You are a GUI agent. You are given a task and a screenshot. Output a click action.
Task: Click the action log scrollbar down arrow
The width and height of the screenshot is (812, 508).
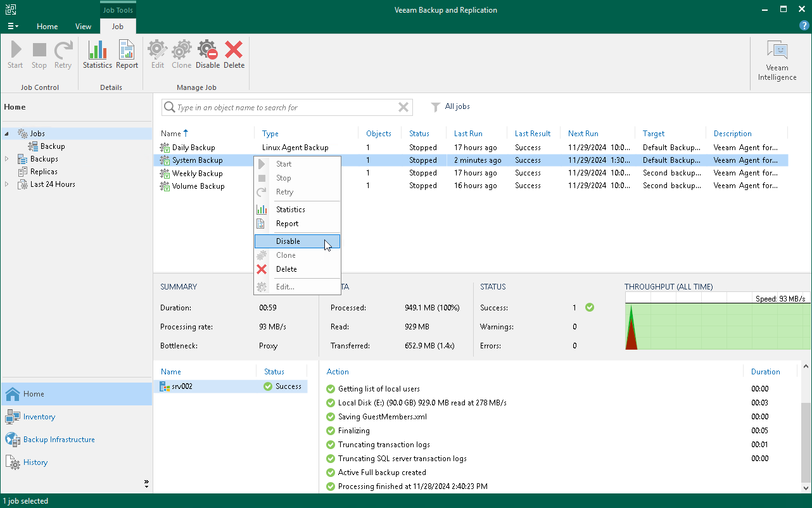806,488
